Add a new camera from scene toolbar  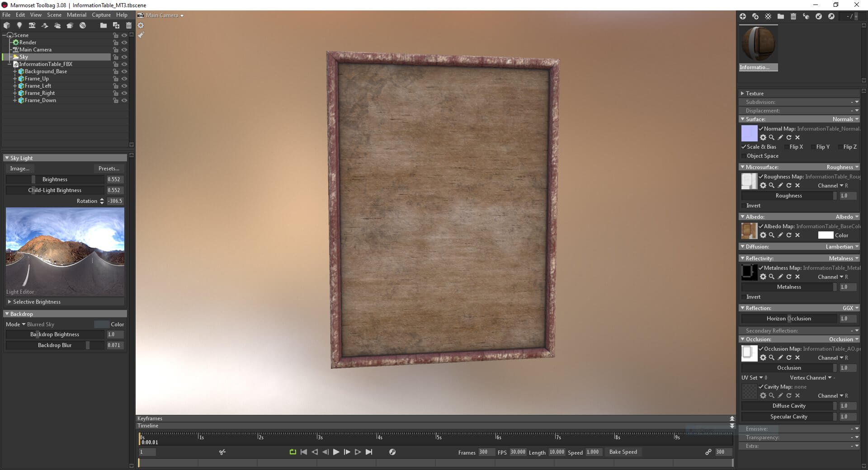pos(32,25)
